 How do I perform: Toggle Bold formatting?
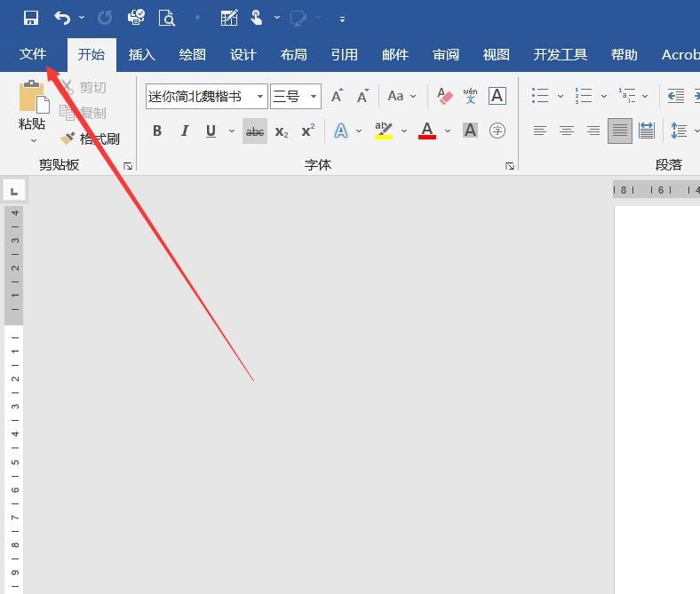click(157, 131)
